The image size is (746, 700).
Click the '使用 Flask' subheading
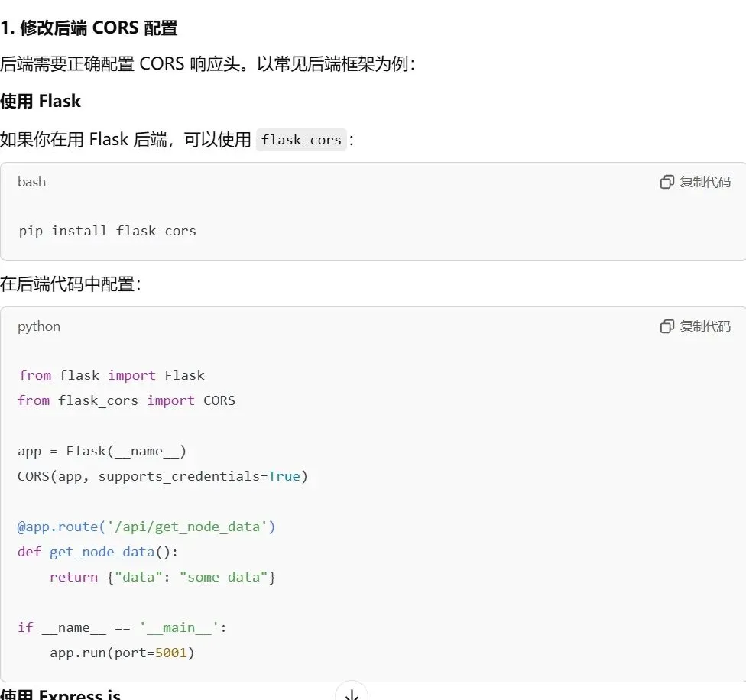41,102
